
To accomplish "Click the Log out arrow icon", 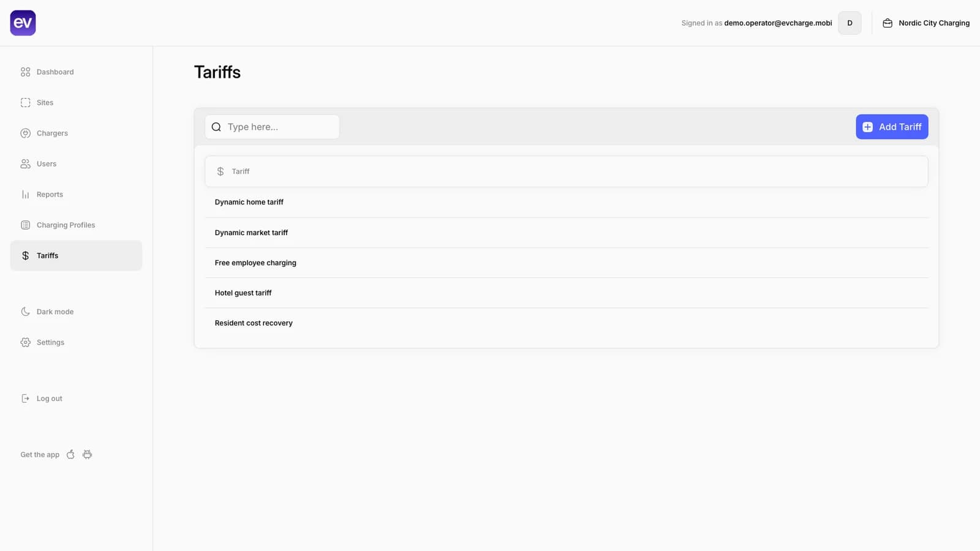I will tap(25, 399).
